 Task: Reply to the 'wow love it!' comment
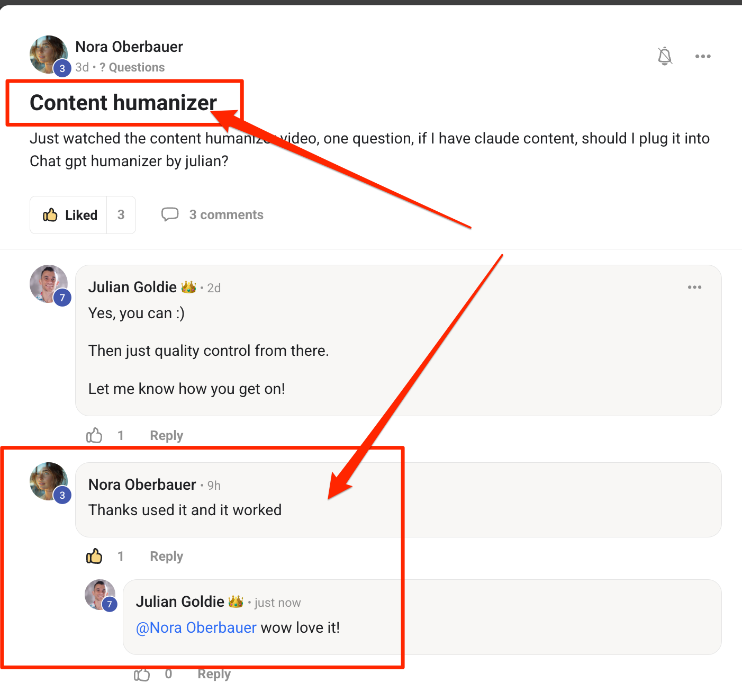tap(214, 674)
